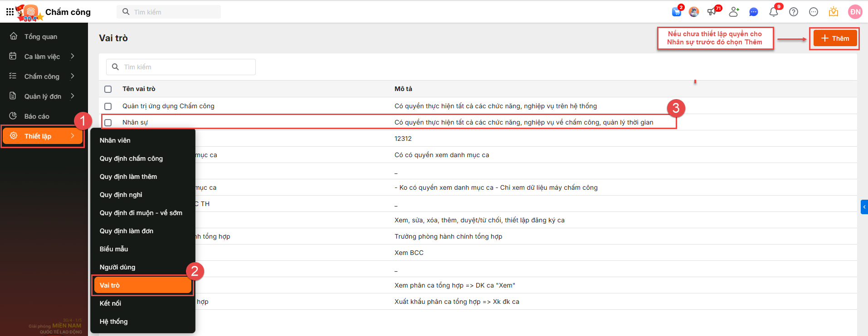Check the 'Quản trị ứng dụng Chấm công' row checkbox
Viewport: 868px width, 336px height.
point(108,106)
